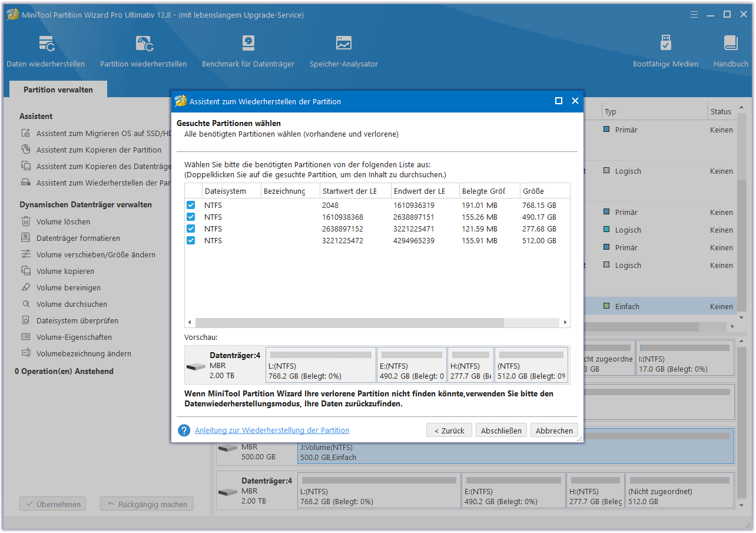Viewport: 756px width, 533px height.
Task: Open Volume-Eigenschaften in sidebar
Action: click(x=74, y=337)
